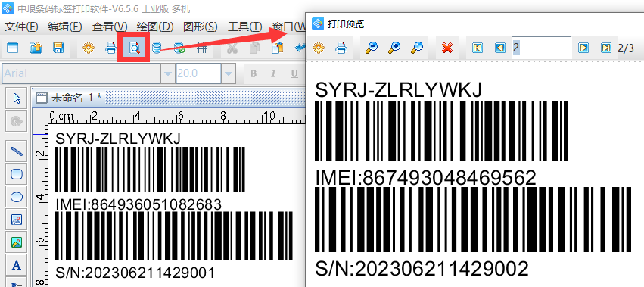
Task: Click the lower barcode in the design canvas
Action: pyautogui.click(x=174, y=236)
